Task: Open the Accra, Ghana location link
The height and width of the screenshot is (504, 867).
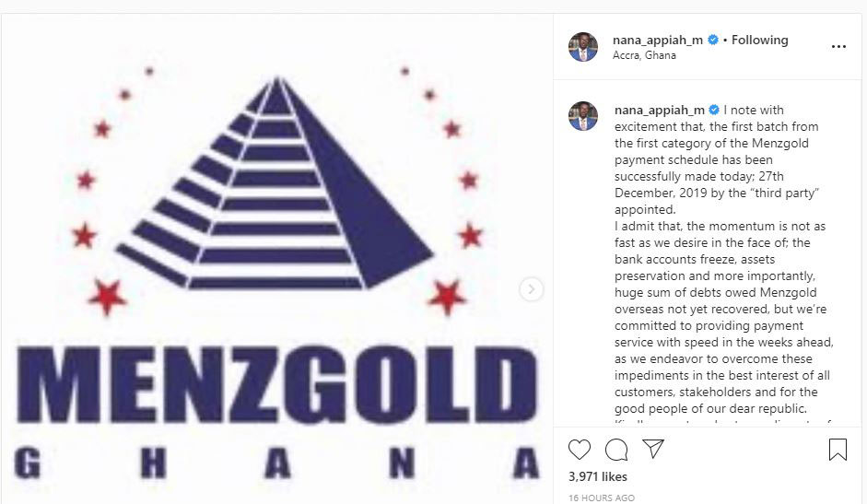Action: (x=644, y=55)
